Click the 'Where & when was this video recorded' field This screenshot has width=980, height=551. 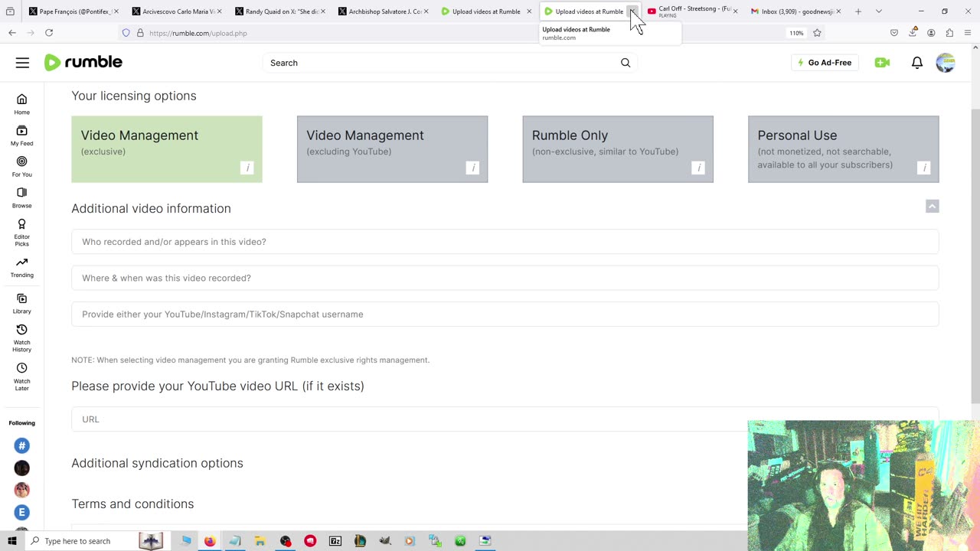[505, 278]
